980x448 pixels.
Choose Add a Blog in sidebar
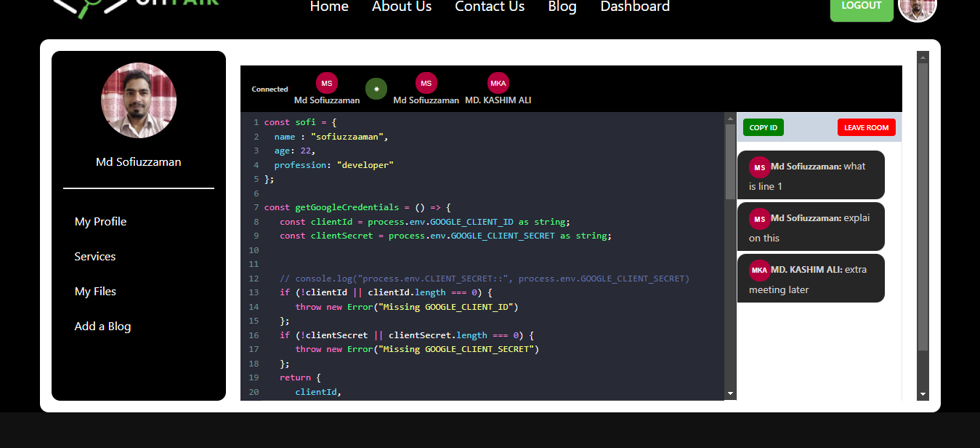point(102,327)
